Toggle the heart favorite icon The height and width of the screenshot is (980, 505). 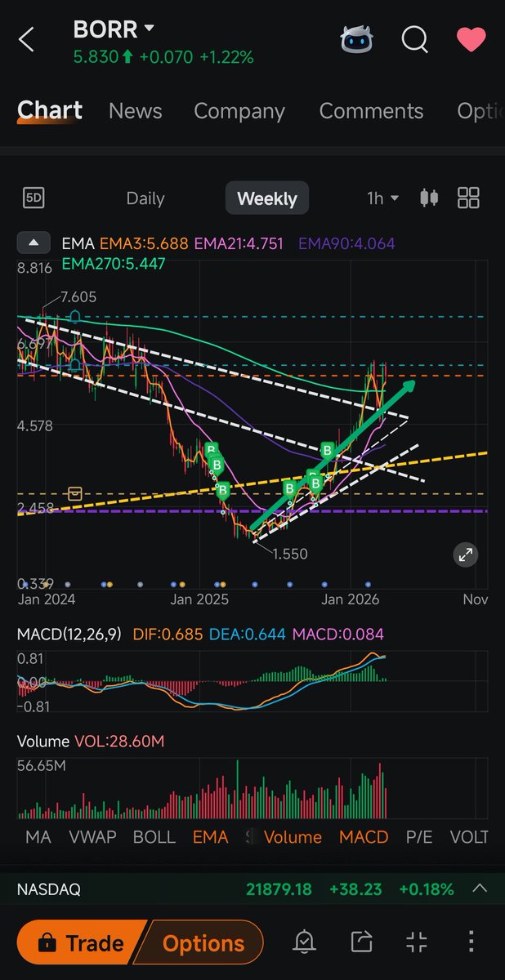tap(471, 39)
